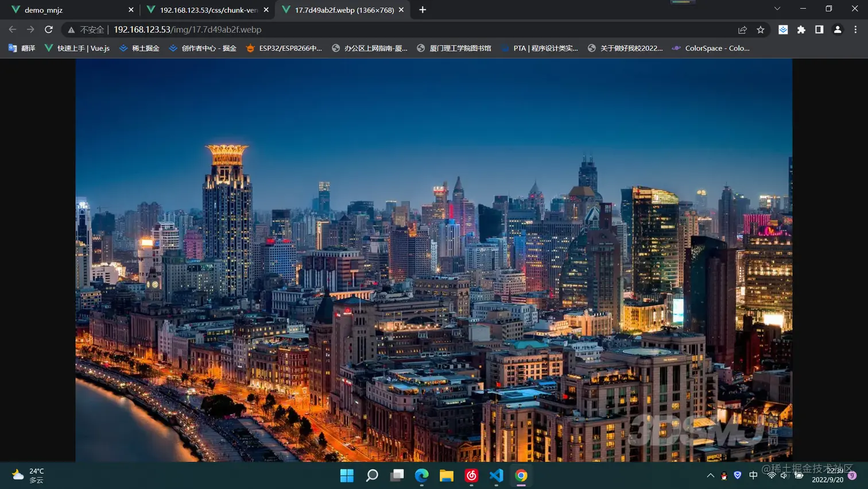Close the 17.7d49ab2f.webp tab
The width and height of the screenshot is (868, 489).
(401, 10)
